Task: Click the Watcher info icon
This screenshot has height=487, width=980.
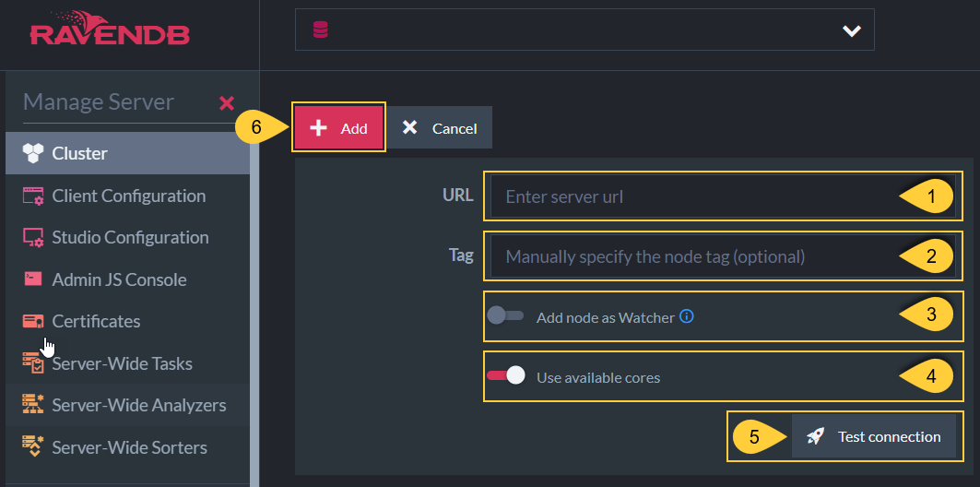Action: (x=686, y=317)
